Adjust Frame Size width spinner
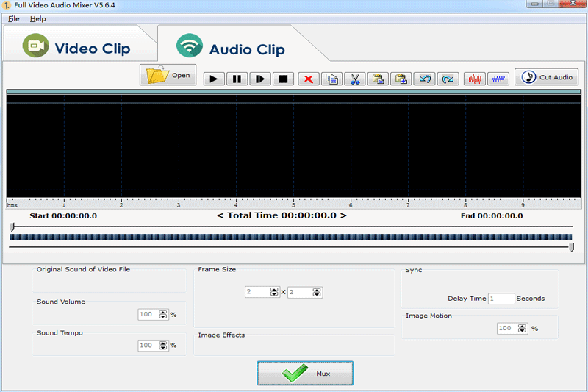 (274, 292)
